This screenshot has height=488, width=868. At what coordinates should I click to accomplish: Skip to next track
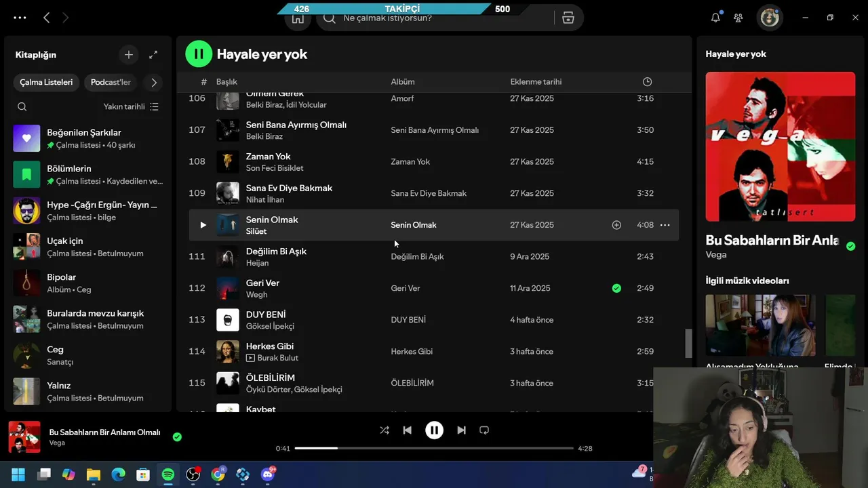pyautogui.click(x=461, y=430)
